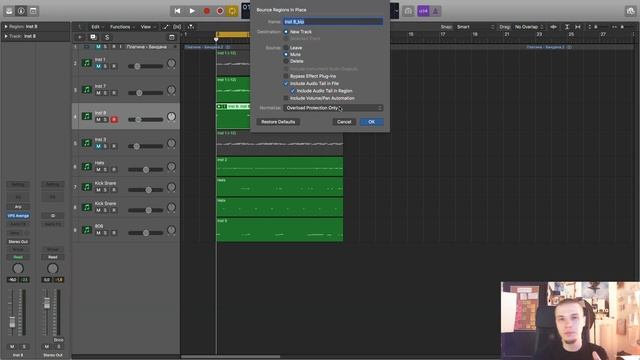Click the Inst 3 track instrument icon
Image resolution: width=640 pixels, height=360 pixels.
pos(87,143)
